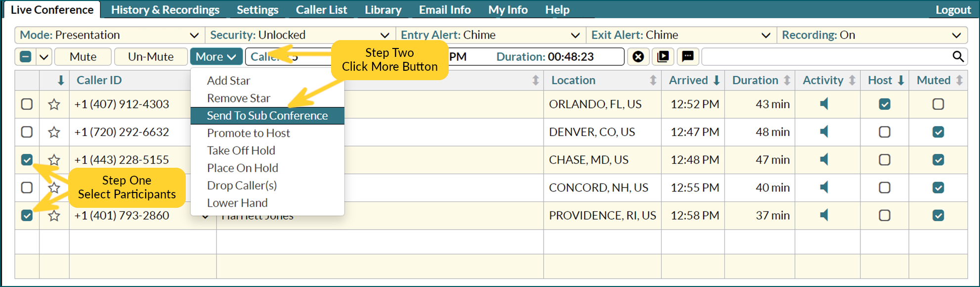The image size is (980, 287).
Task: Click the Un-Mute button
Action: [151, 56]
